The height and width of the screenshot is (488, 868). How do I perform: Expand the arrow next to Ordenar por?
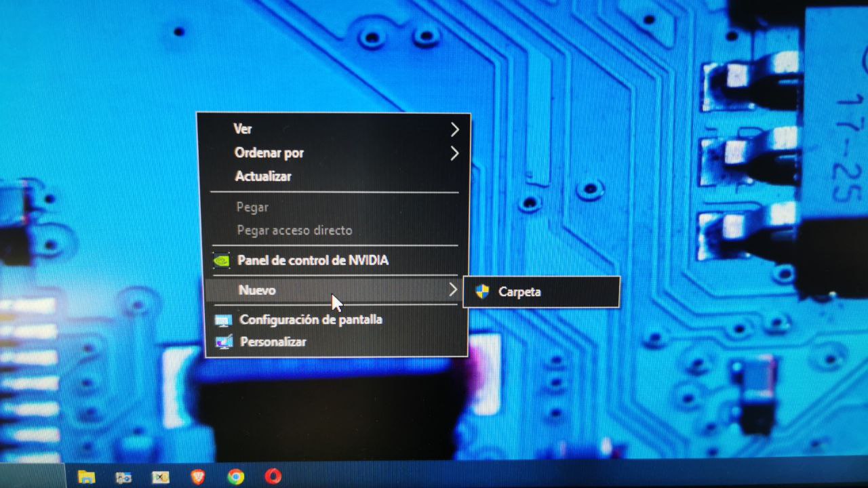coord(454,154)
